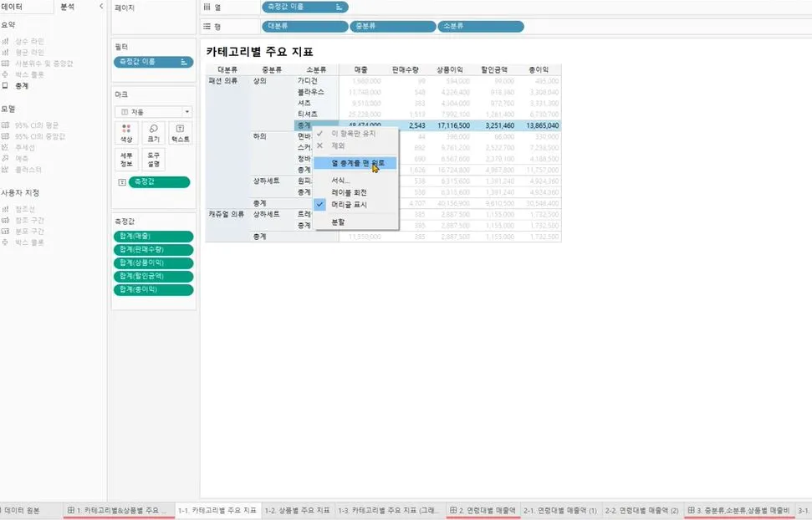Click the 중분류 pill on rows shelf
Viewport: 812px width, 520px height.
pyautogui.click(x=392, y=26)
